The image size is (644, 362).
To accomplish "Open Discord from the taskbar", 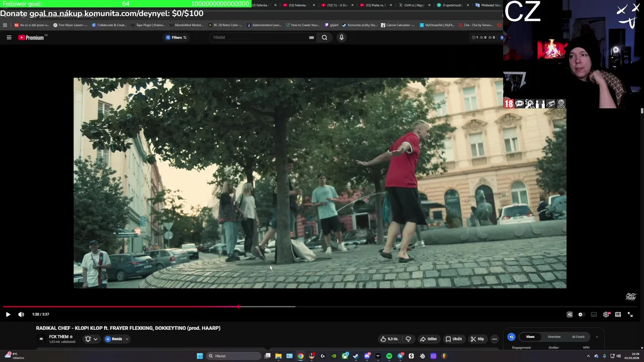I will [x=367, y=356].
